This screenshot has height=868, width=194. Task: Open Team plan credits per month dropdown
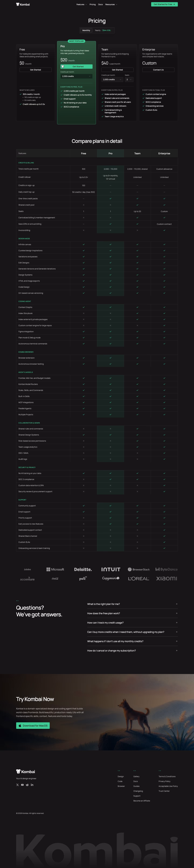(x=112, y=80)
